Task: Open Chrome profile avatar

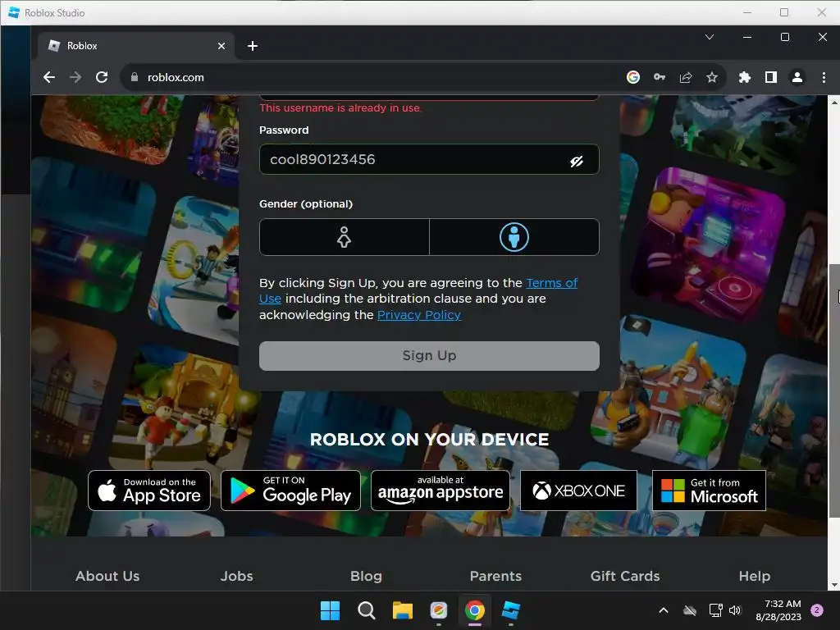Action: tap(797, 77)
